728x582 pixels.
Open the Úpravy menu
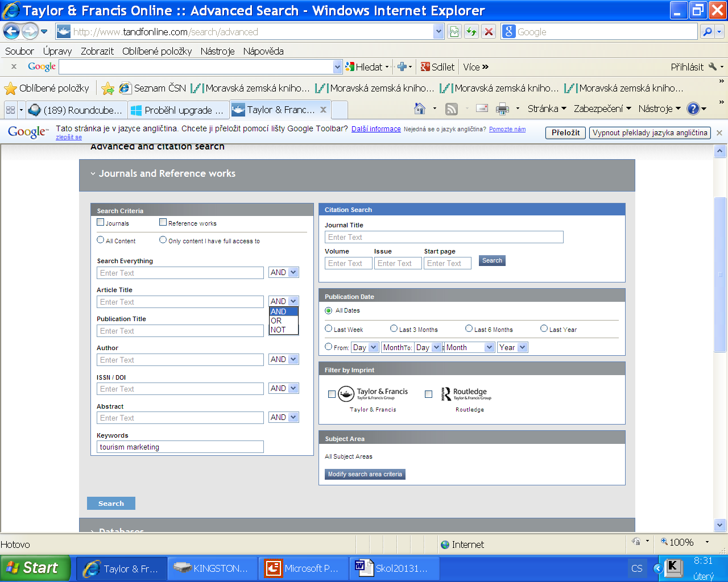pos(57,51)
